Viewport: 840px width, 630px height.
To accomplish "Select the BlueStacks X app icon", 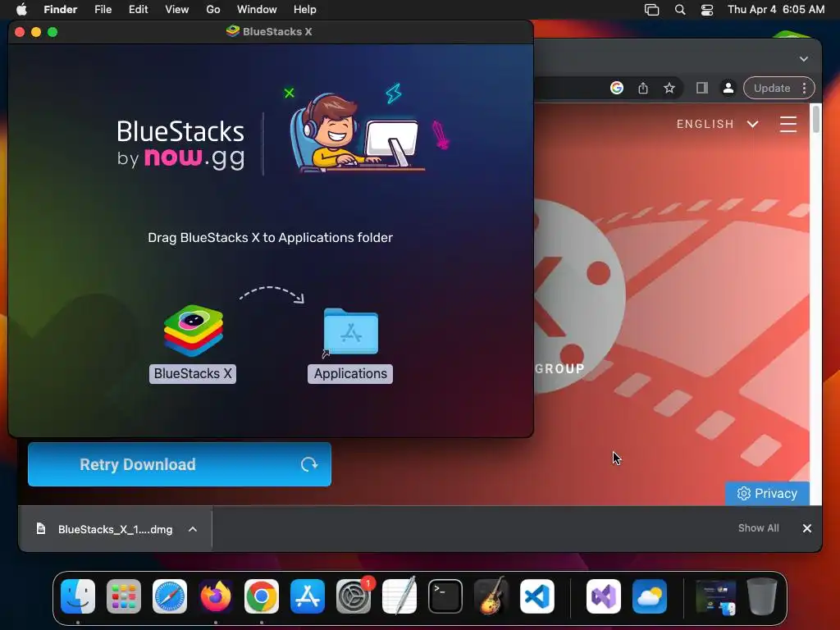I will click(x=194, y=331).
